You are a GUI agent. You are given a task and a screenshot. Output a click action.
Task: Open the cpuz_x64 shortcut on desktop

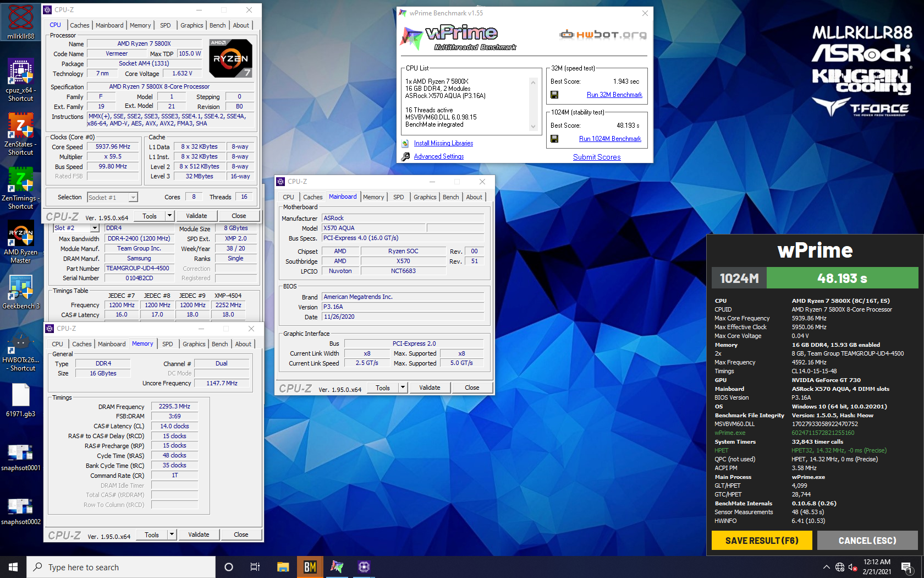pos(20,80)
